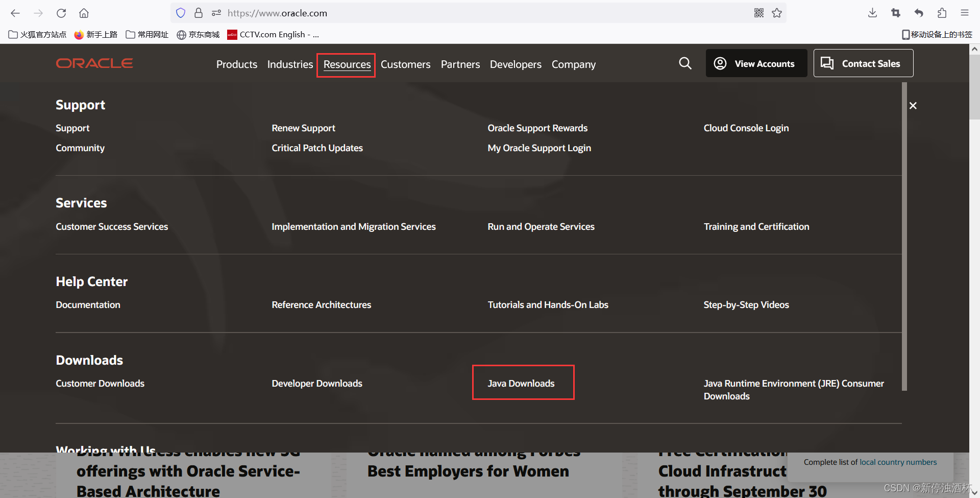
Task: Open Step-by-Step Videos
Action: [746, 305]
